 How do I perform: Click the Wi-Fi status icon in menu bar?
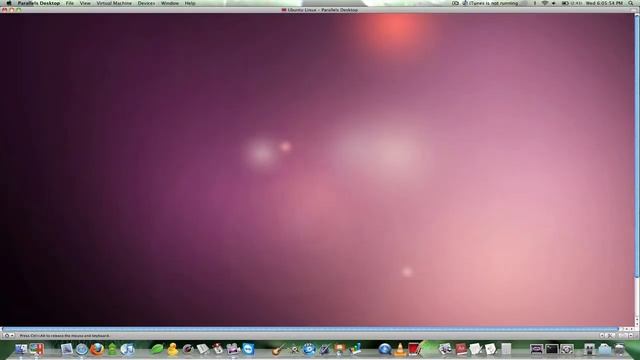[x=544, y=3]
